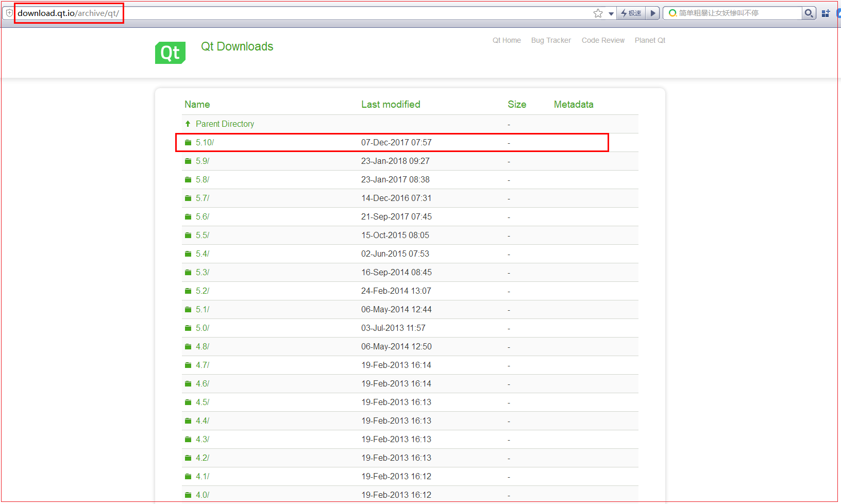Open the 5.10/ folder link
The image size is (841, 504).
(205, 143)
